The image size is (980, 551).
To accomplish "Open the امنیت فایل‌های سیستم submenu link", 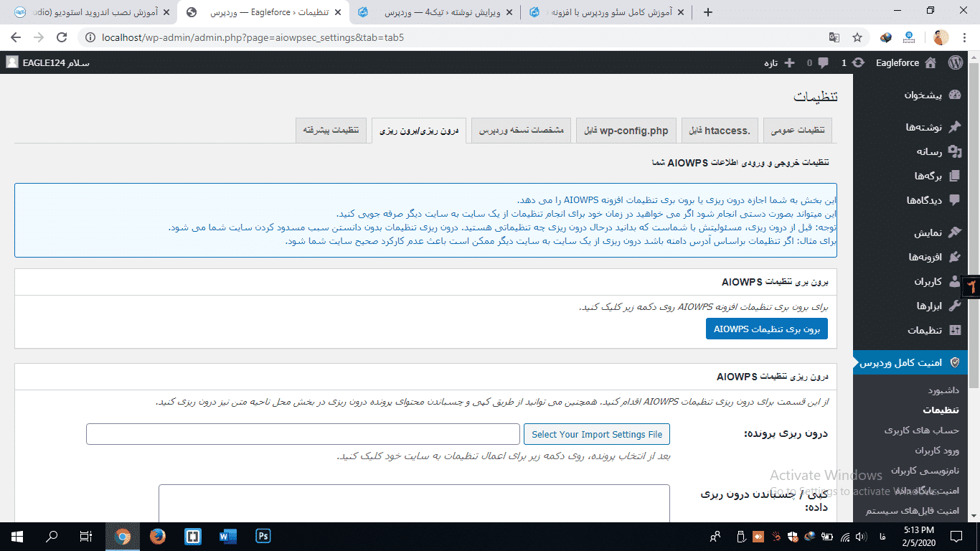I will 913,511.
